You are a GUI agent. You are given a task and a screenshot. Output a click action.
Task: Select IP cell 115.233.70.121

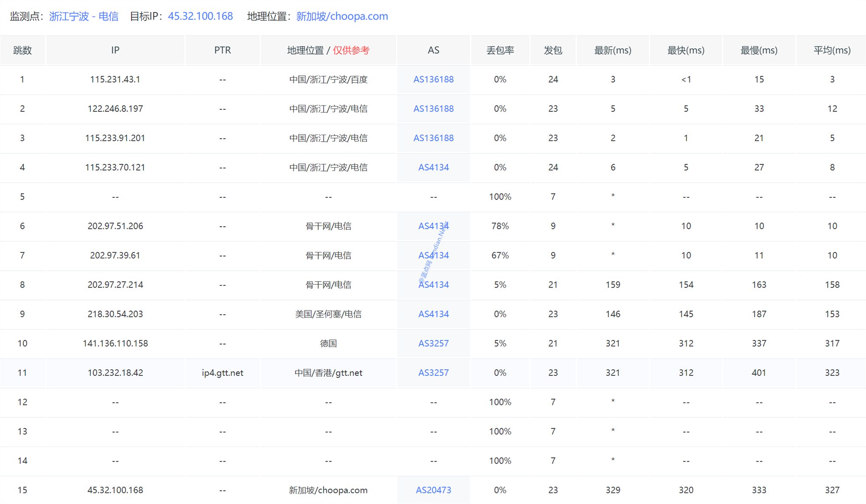(x=115, y=168)
